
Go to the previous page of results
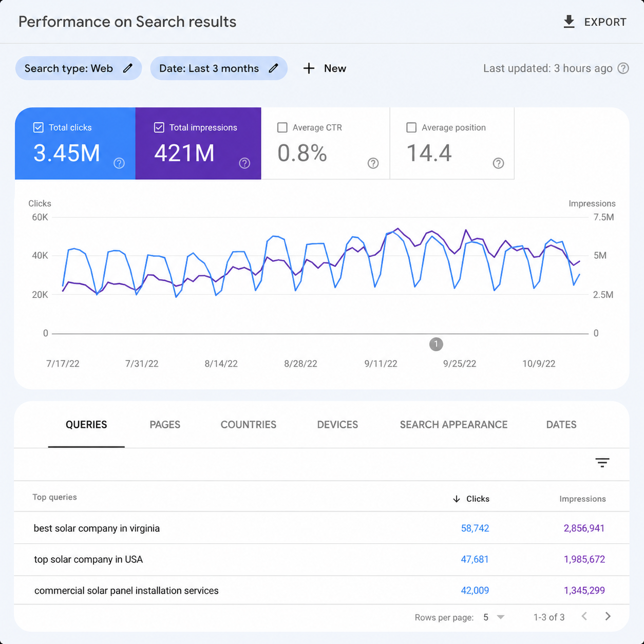584,616
